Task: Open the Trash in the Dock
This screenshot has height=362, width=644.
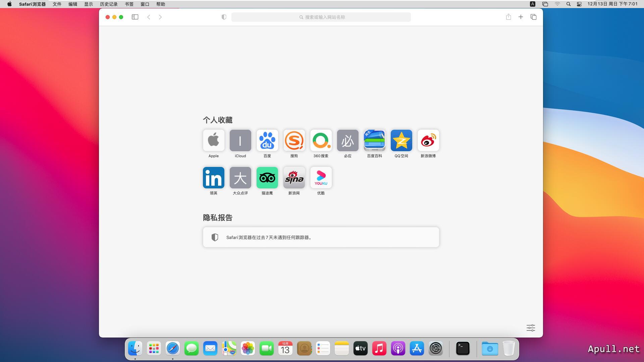Action: click(x=509, y=349)
